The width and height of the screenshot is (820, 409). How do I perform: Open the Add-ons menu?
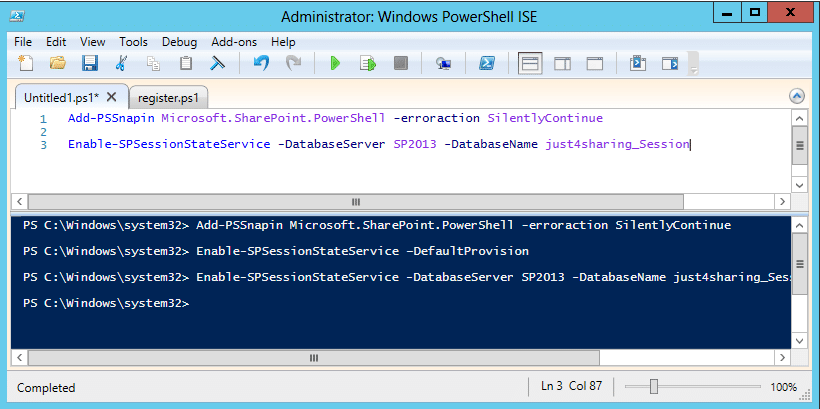pyautogui.click(x=234, y=42)
